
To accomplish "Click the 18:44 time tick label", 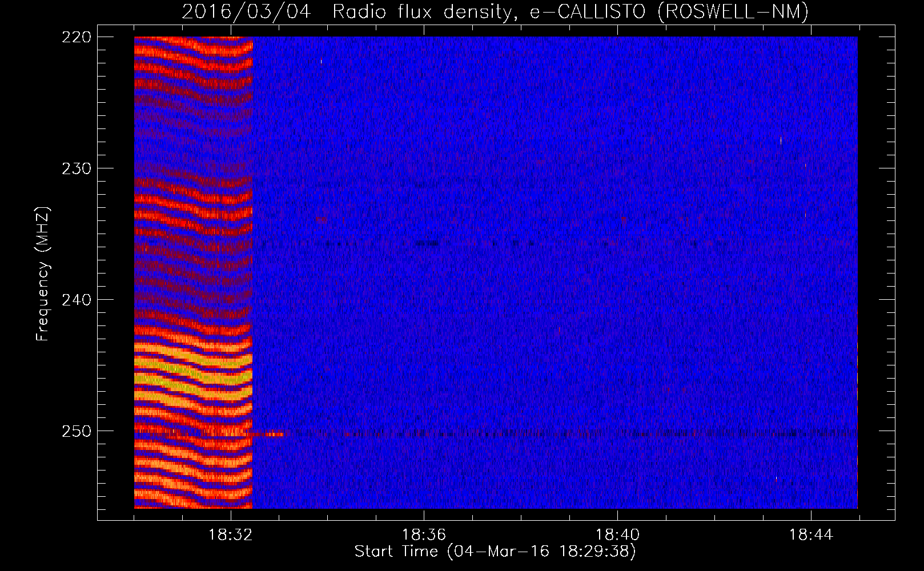I will click(811, 535).
